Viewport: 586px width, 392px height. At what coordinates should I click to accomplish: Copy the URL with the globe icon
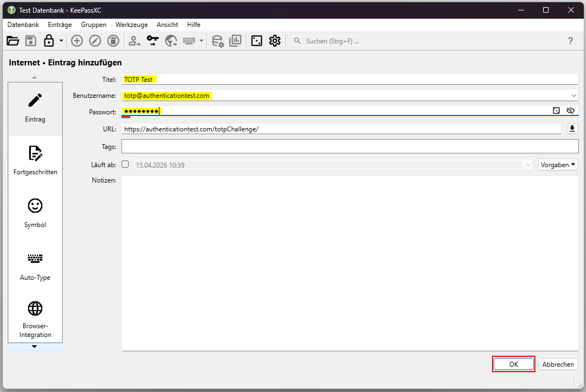pos(171,41)
